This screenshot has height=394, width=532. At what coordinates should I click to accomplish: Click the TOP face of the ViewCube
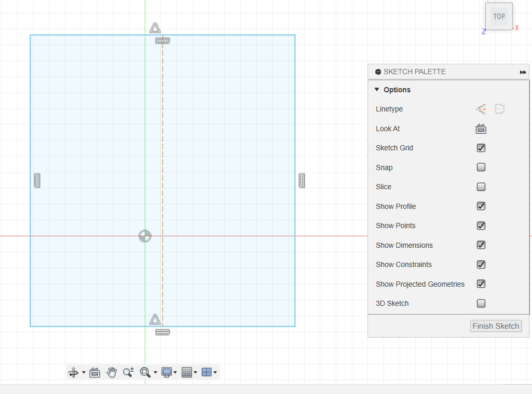click(499, 16)
